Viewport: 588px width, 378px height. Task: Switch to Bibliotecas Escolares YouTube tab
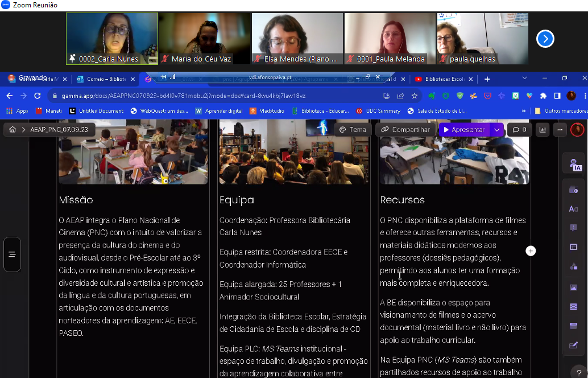(x=441, y=79)
